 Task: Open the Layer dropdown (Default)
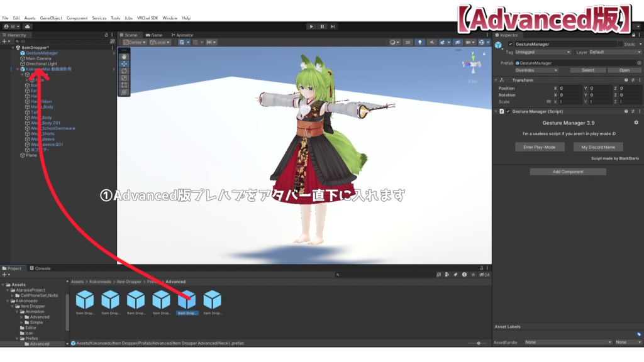click(615, 52)
